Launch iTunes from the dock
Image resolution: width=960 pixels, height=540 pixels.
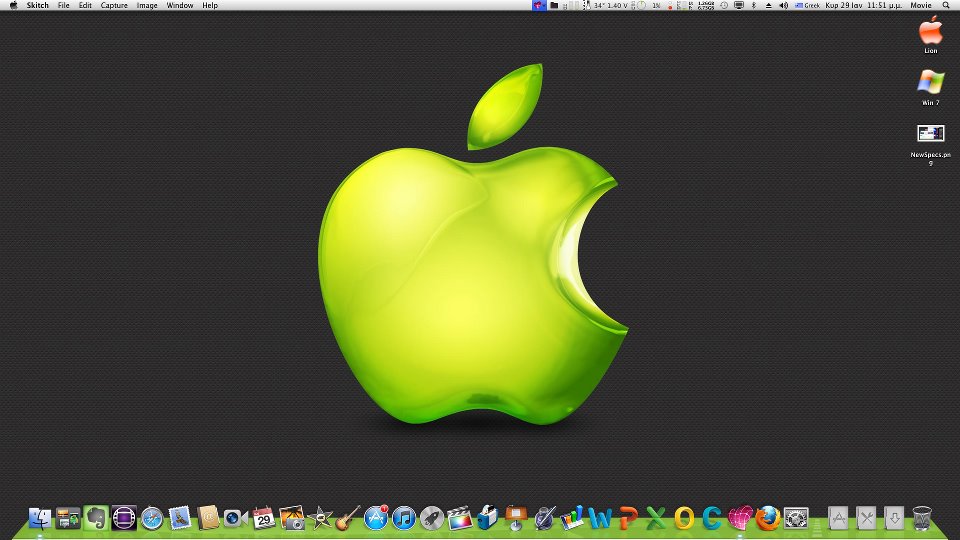pyautogui.click(x=404, y=519)
